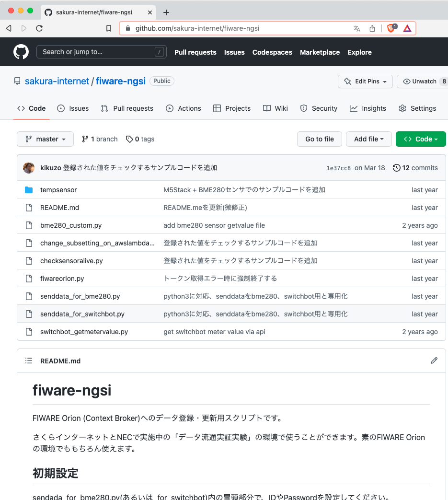Open a new browser tab with plus icon
The width and height of the screenshot is (448, 500).
[166, 12]
